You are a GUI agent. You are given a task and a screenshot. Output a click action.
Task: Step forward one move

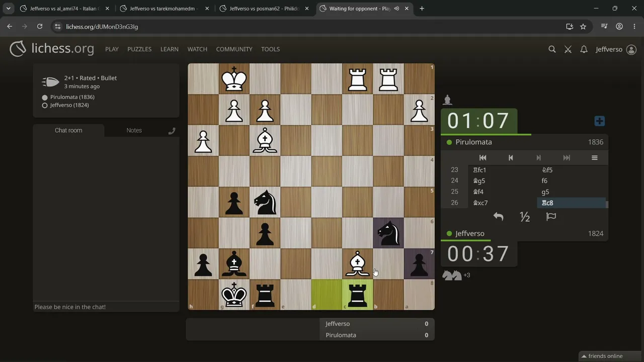538,158
